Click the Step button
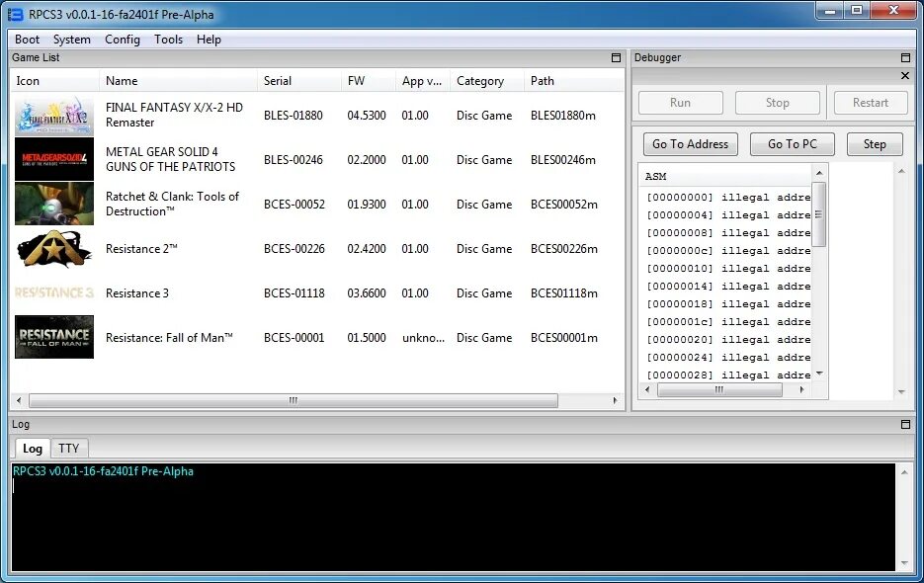Viewport: 924px width, 583px height. click(875, 144)
